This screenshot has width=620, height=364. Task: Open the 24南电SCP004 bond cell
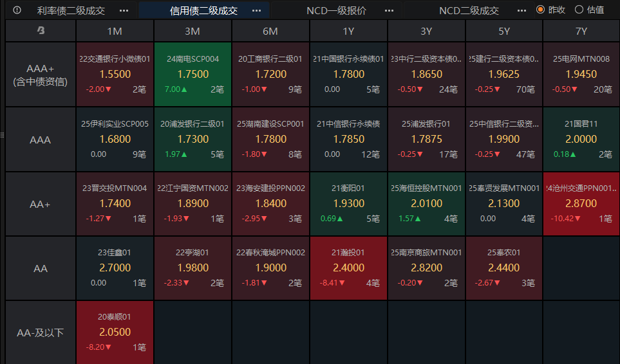pyautogui.click(x=193, y=75)
